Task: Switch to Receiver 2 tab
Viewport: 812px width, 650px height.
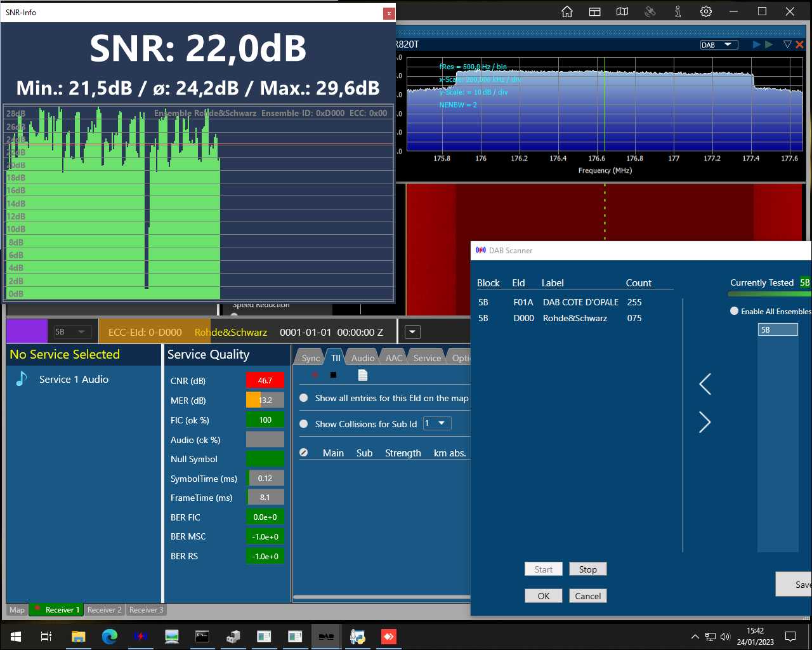Action: pos(104,610)
